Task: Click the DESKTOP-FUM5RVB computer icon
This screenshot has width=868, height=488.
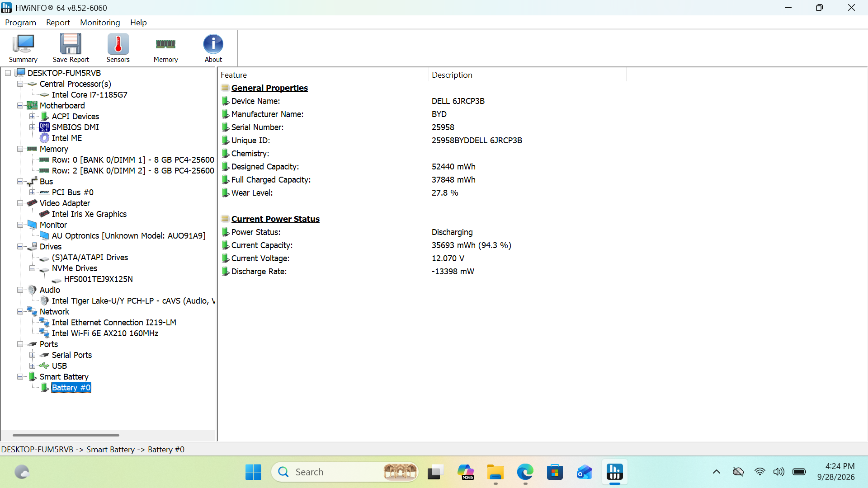Action: (20, 73)
